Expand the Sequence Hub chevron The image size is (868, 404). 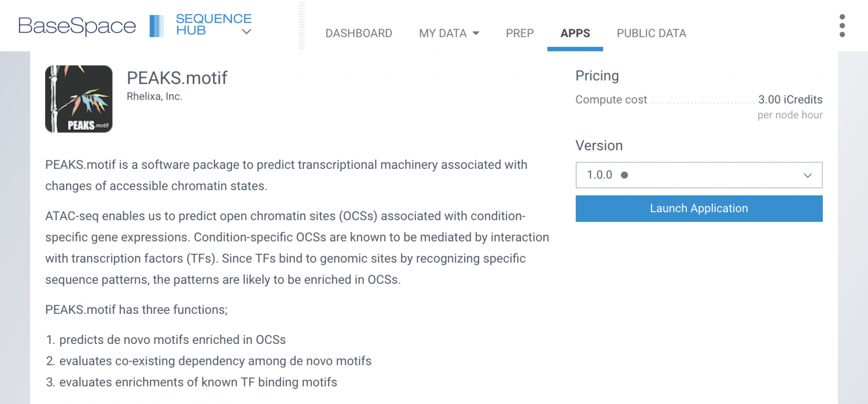(x=247, y=32)
